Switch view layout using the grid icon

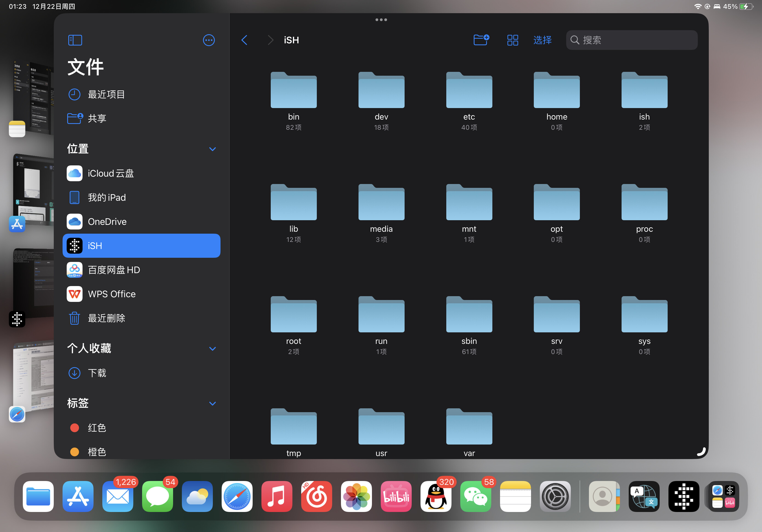(512, 40)
